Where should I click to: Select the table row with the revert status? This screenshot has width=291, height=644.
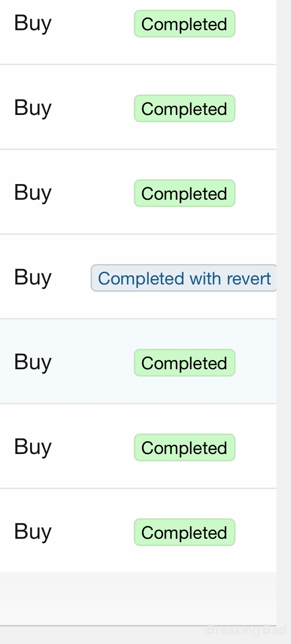coord(138,277)
